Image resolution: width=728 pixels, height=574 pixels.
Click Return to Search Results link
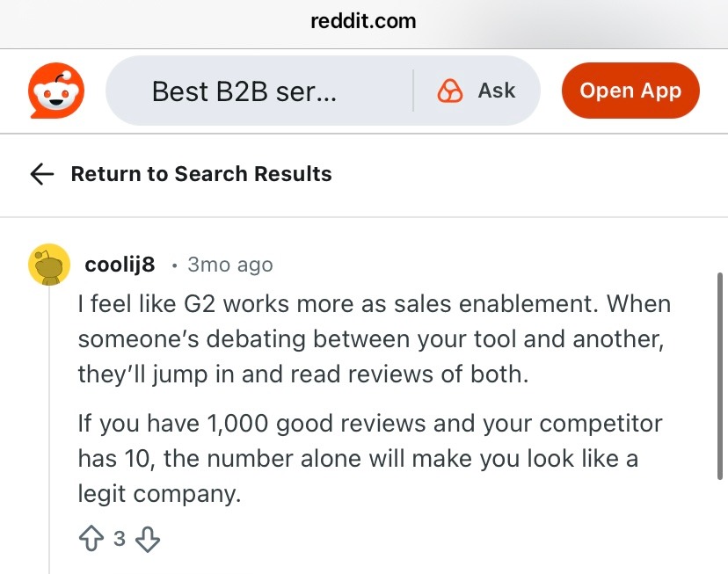[201, 174]
